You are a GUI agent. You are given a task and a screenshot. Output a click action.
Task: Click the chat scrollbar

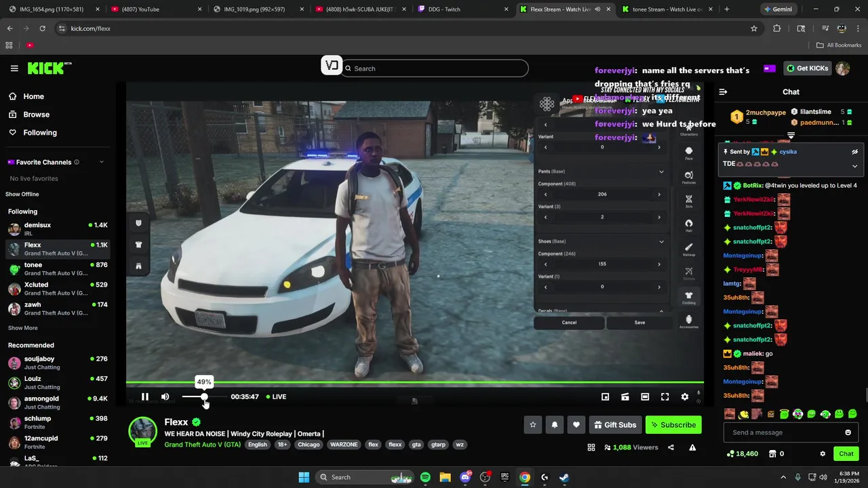tap(865, 395)
